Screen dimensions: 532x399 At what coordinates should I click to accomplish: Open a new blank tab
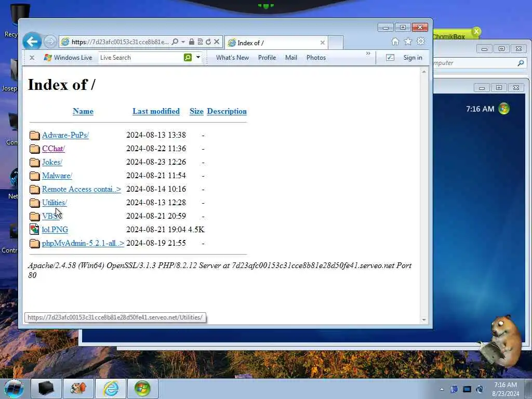336,43
